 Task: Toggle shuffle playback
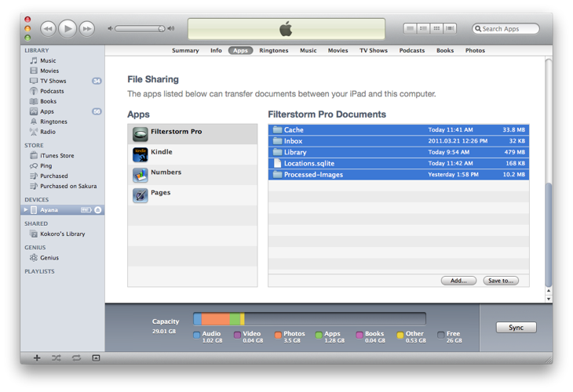57,358
